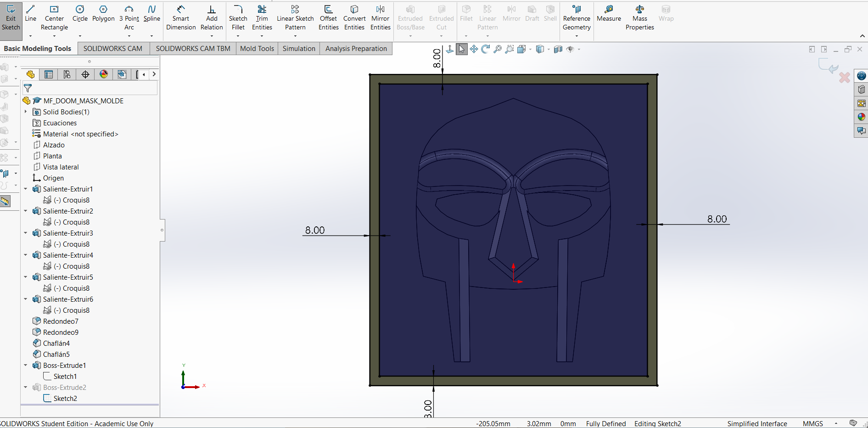Image resolution: width=868 pixels, height=428 pixels.
Task: Switch to Simulation tab
Action: pyautogui.click(x=299, y=49)
